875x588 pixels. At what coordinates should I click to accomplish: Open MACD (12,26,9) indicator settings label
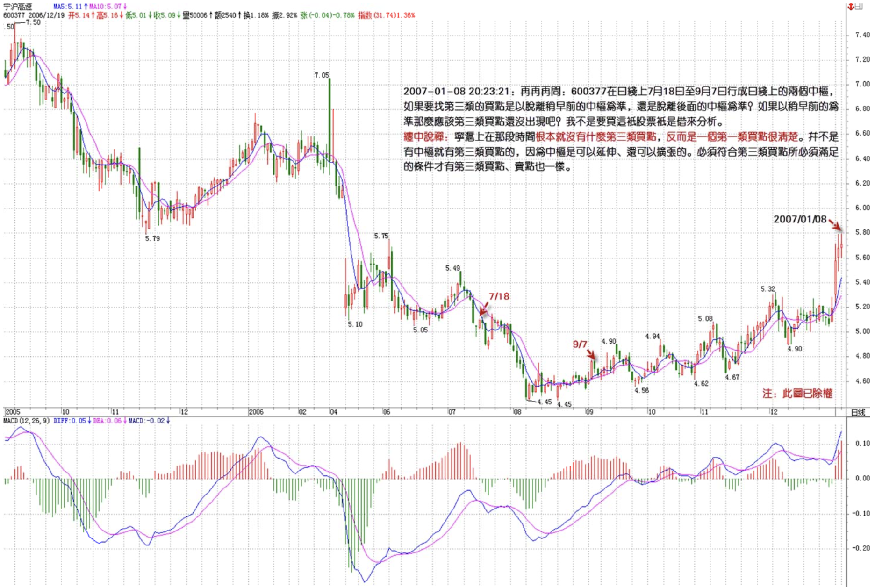(26, 421)
